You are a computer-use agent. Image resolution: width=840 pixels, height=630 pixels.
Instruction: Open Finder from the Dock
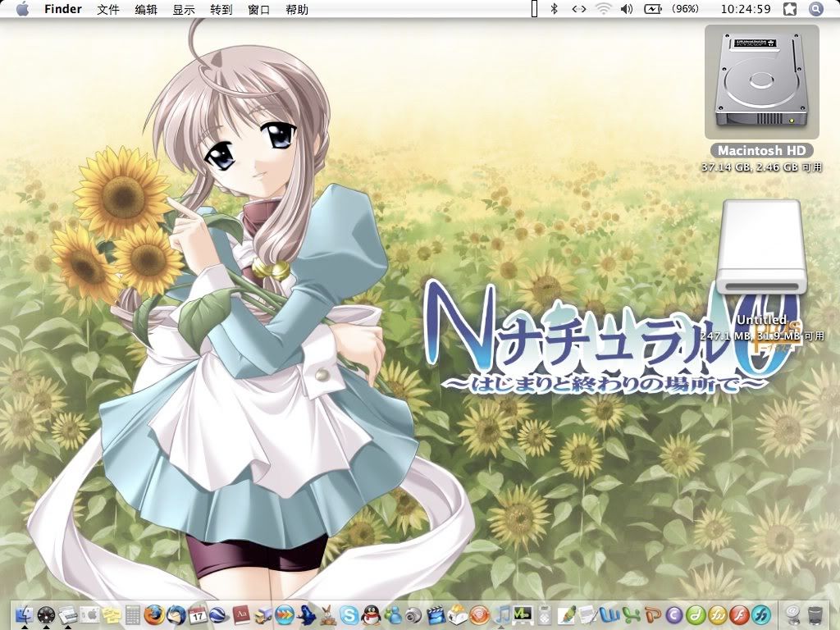point(24,615)
